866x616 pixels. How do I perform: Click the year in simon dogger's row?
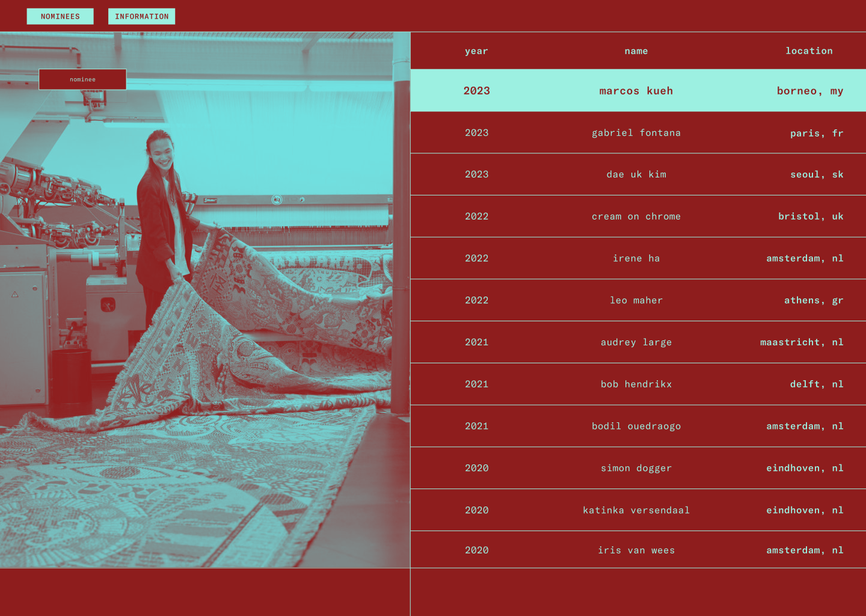(x=476, y=468)
